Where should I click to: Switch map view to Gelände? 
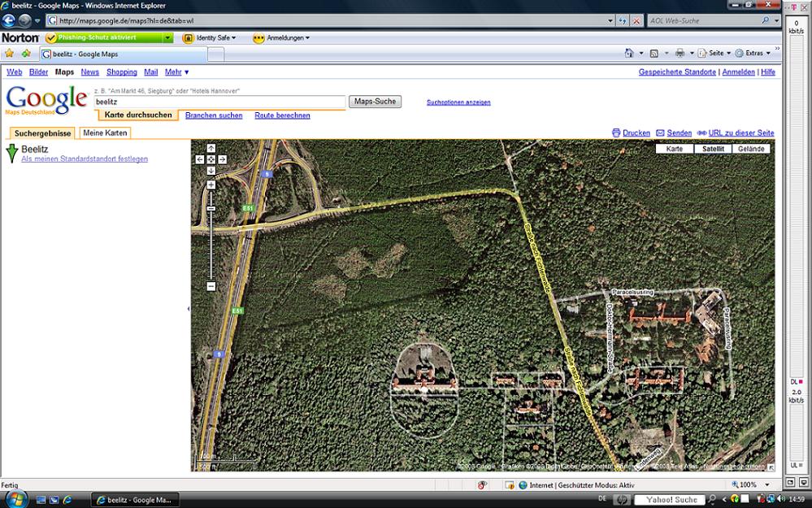coord(752,149)
